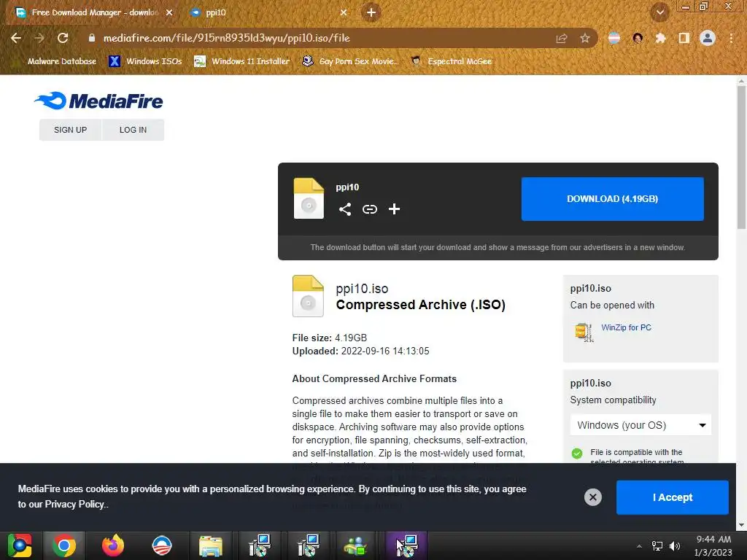Close the ppi10 browser tab
The height and width of the screenshot is (560, 747).
pos(344,12)
